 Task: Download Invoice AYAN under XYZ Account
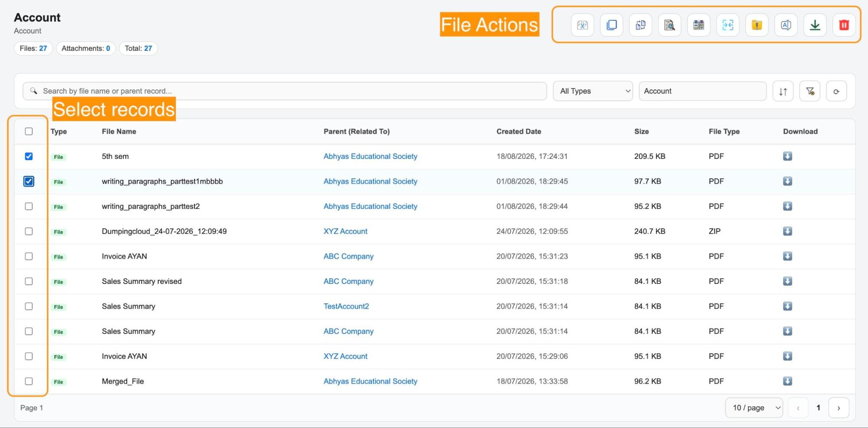(787, 356)
